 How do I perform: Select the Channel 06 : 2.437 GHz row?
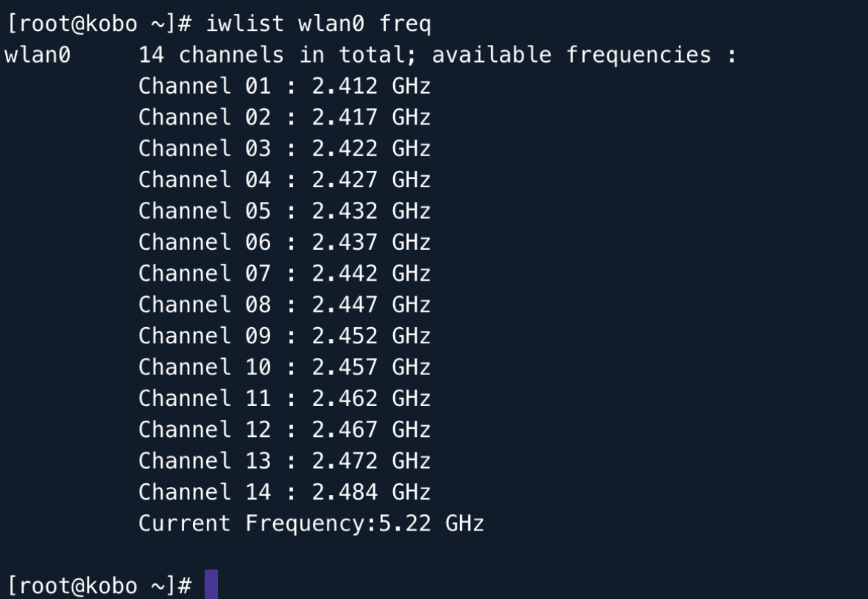284,242
